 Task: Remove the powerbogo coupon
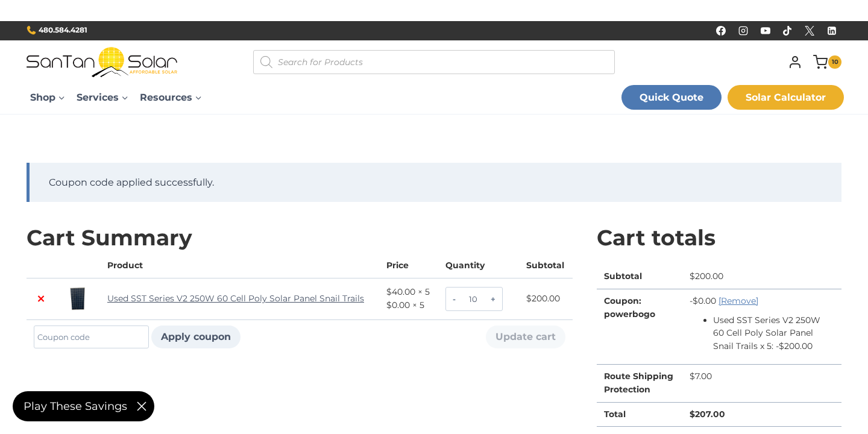click(738, 301)
